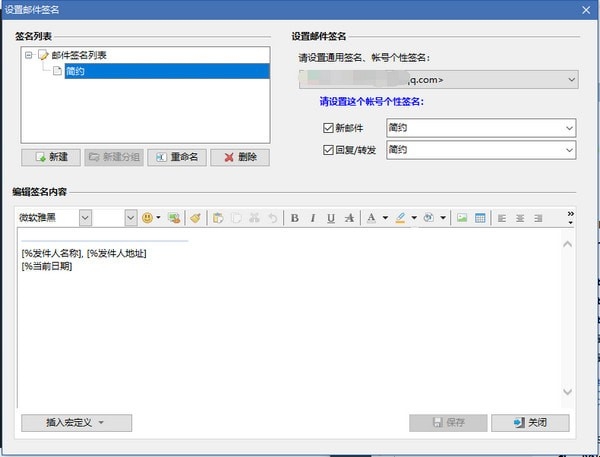
Task: Click the 删除 button
Action: [240, 157]
